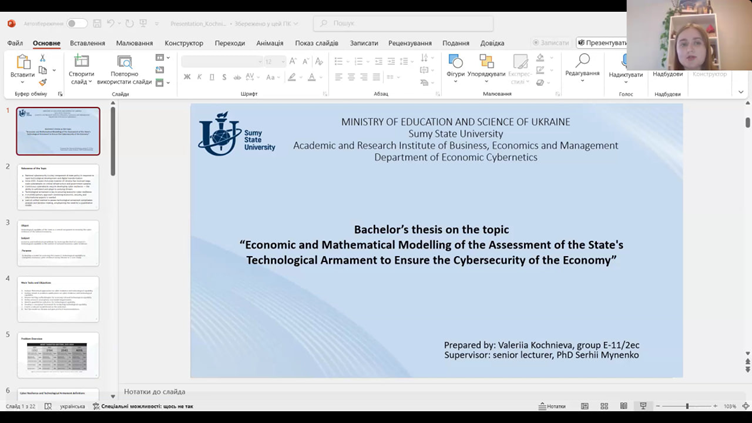Toggle align text left

point(339,77)
